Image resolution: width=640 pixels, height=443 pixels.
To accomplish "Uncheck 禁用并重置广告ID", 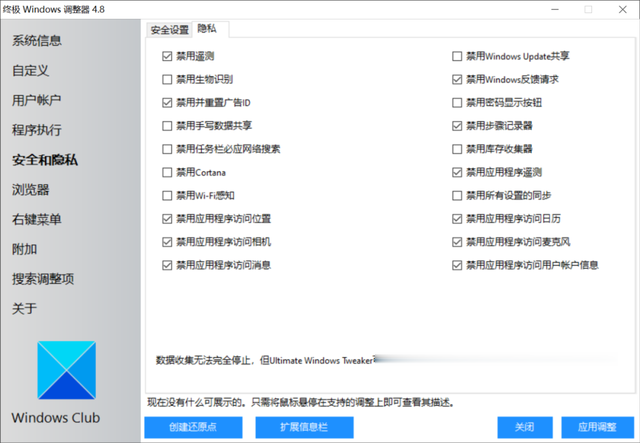I will 167,102.
